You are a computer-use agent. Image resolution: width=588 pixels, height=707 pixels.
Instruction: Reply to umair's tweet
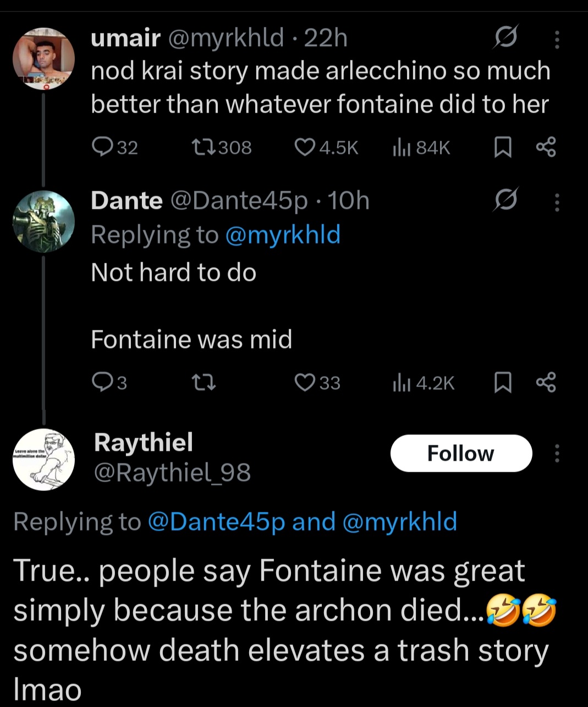[102, 147]
